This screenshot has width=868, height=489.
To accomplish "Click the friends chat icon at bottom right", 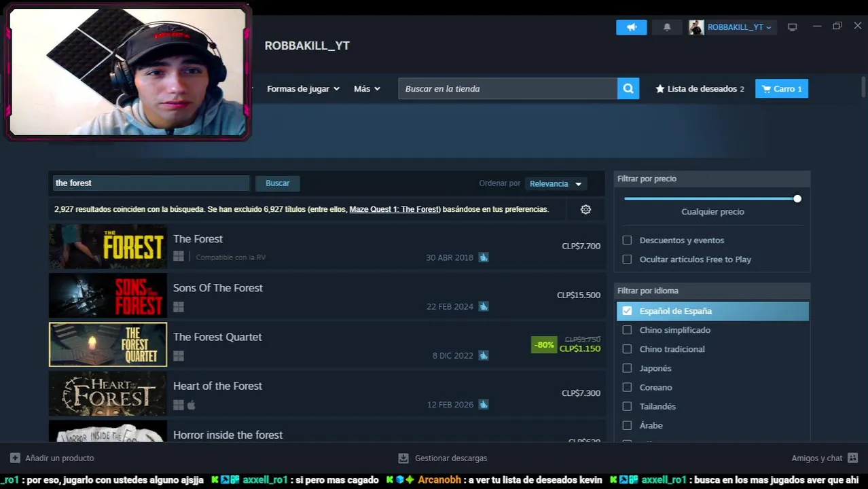I will point(853,458).
